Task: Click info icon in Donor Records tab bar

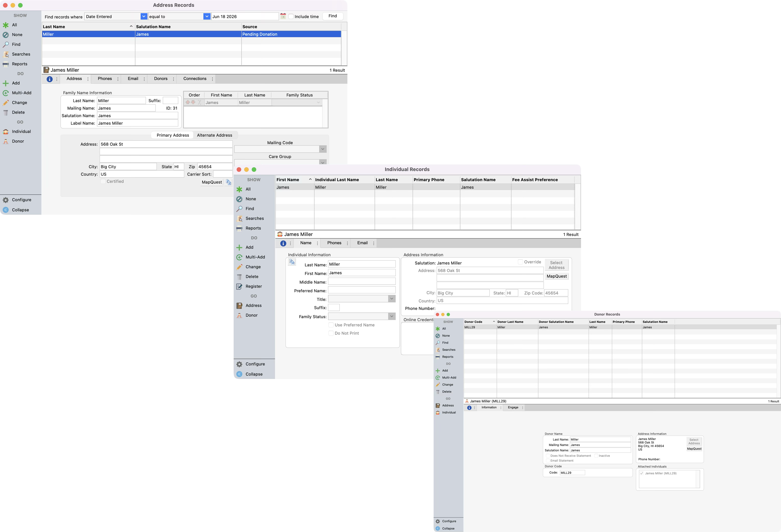Action: point(469,408)
